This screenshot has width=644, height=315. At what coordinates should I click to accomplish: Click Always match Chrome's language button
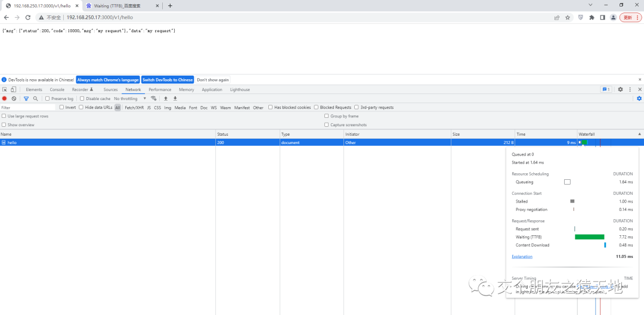108,80
